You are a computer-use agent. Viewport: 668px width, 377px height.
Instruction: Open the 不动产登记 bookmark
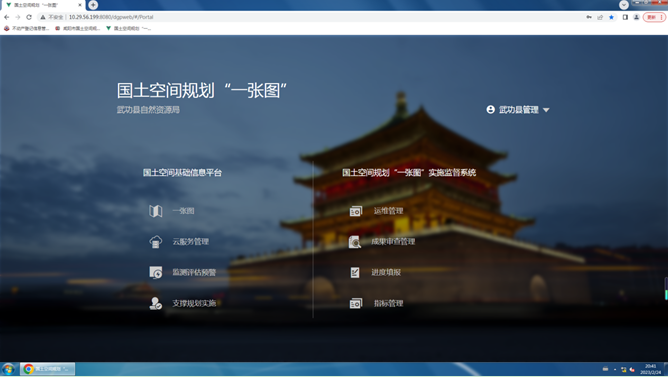coord(26,29)
